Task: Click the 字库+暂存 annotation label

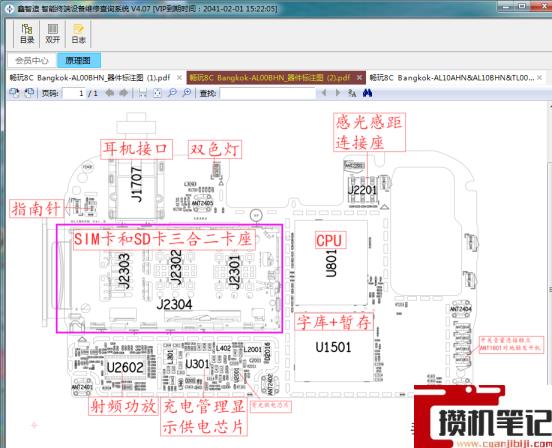Action: [333, 322]
